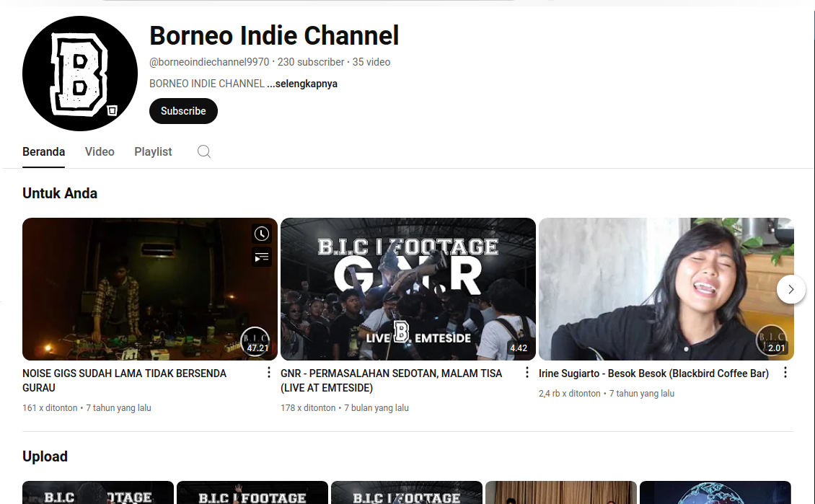
Task: Switch to the Video tab
Action: (100, 151)
